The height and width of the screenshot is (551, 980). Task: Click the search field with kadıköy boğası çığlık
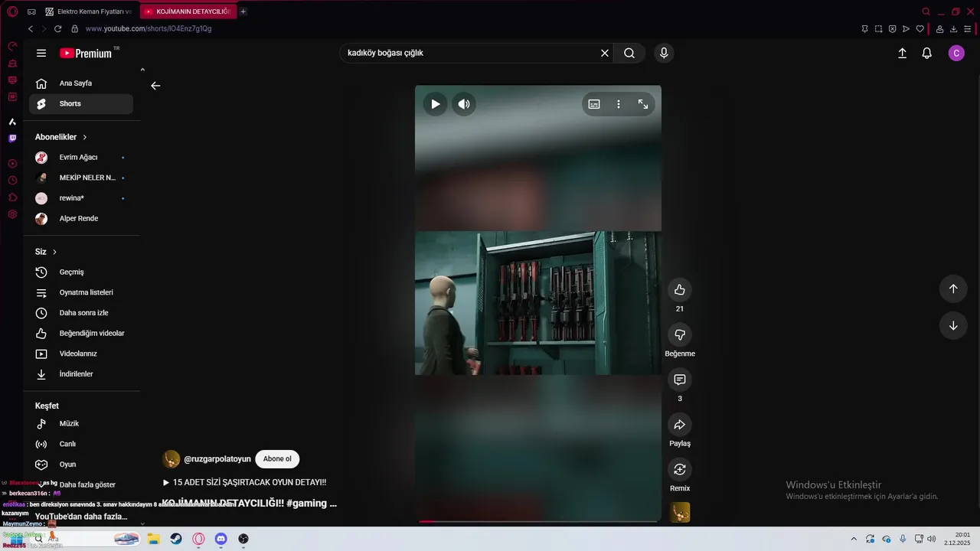click(469, 53)
